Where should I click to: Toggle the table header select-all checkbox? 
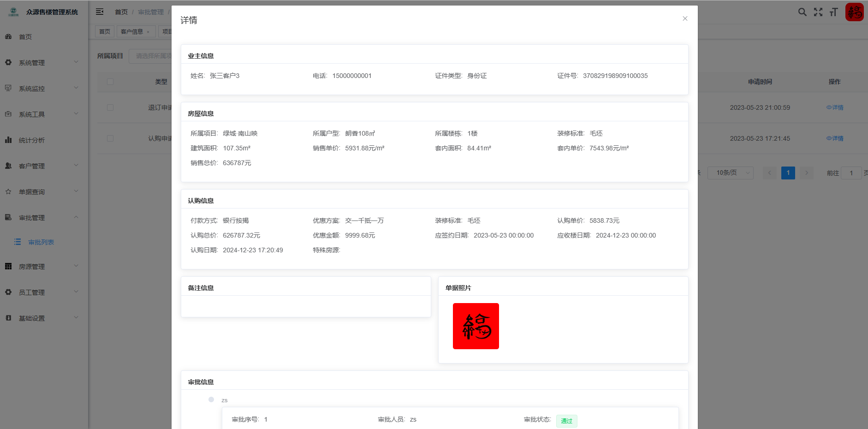coord(110,82)
